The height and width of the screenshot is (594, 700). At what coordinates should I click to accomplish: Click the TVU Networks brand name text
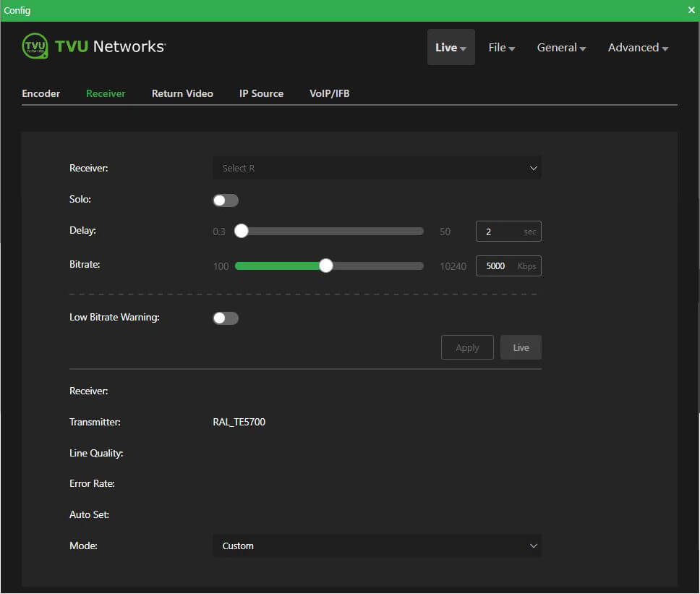point(110,46)
